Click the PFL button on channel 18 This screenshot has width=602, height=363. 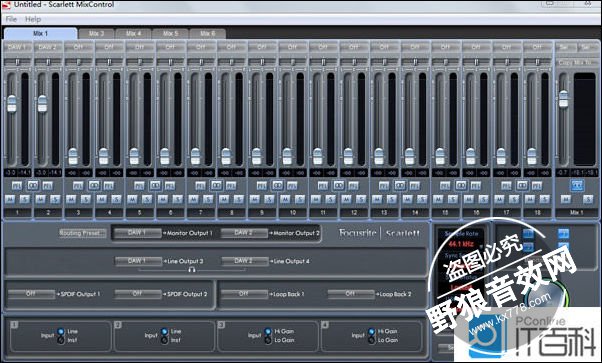[537, 186]
